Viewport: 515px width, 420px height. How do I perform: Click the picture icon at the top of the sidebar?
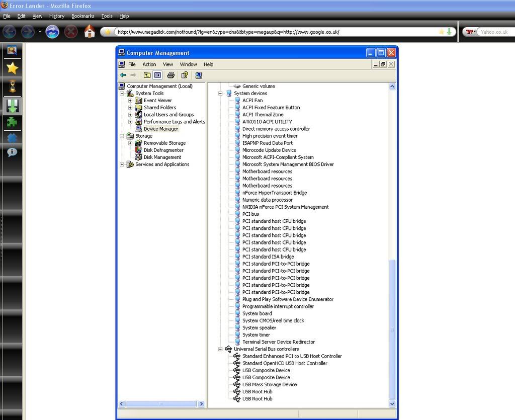click(x=12, y=50)
